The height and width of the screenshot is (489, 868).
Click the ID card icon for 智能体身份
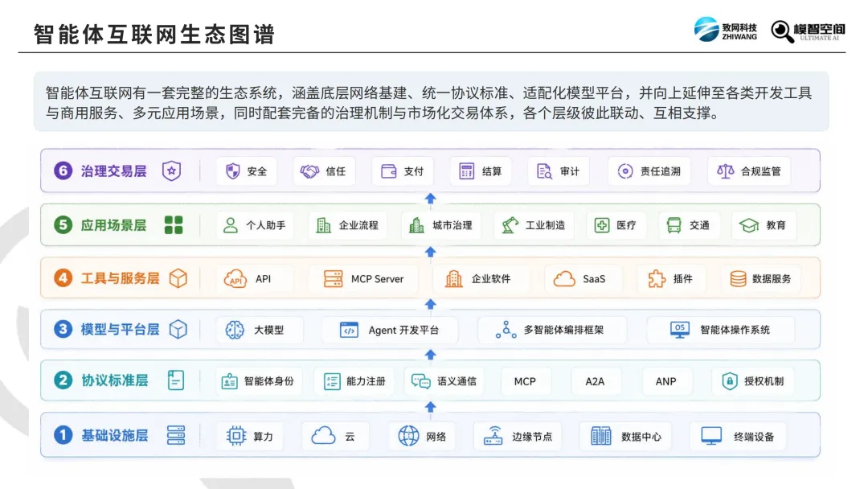coord(229,381)
